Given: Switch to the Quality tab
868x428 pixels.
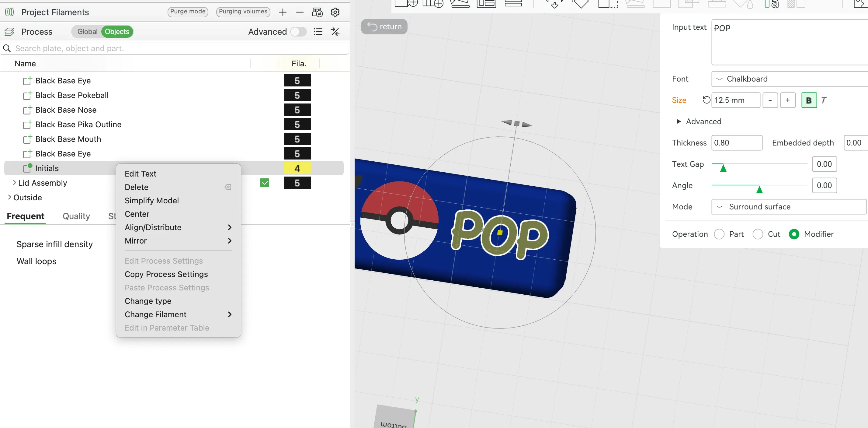Looking at the screenshot, I should [76, 216].
